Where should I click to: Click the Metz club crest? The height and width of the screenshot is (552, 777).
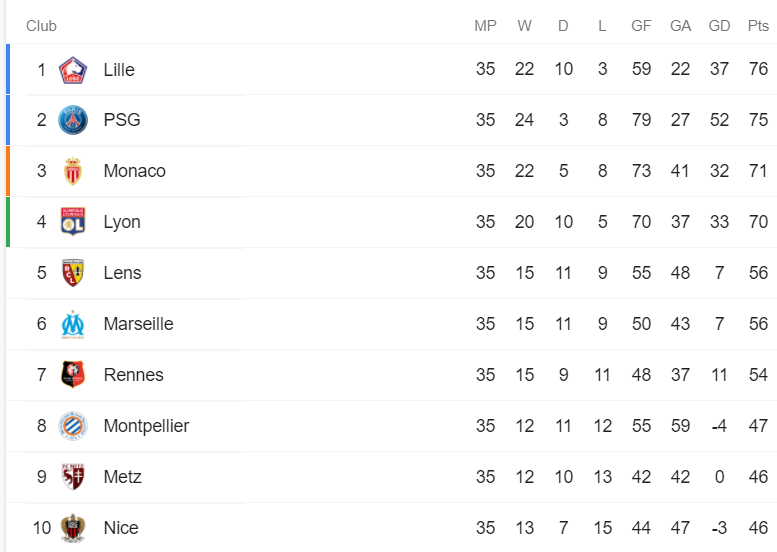73,477
